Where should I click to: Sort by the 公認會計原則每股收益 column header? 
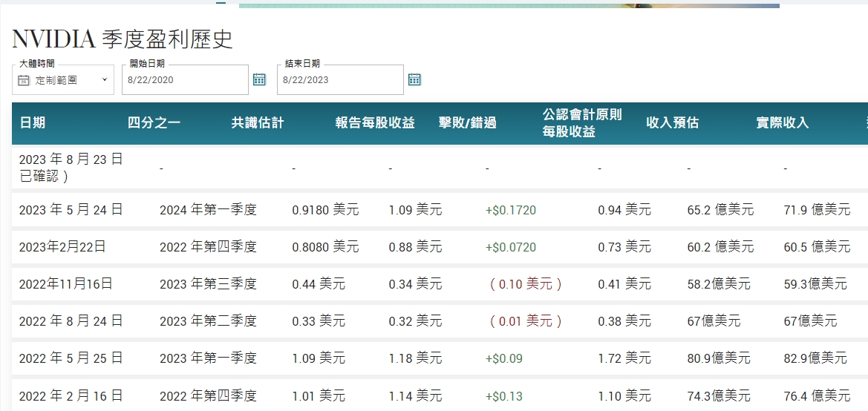click(x=582, y=123)
